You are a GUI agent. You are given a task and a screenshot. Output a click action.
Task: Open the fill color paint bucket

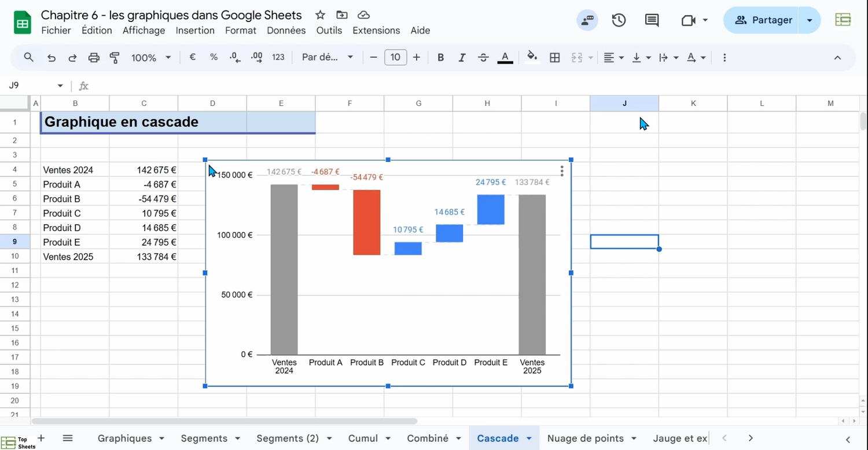coord(532,57)
